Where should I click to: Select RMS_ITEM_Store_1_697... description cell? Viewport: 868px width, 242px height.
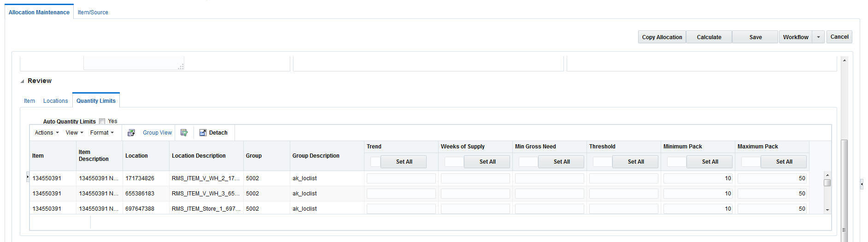[206, 209]
